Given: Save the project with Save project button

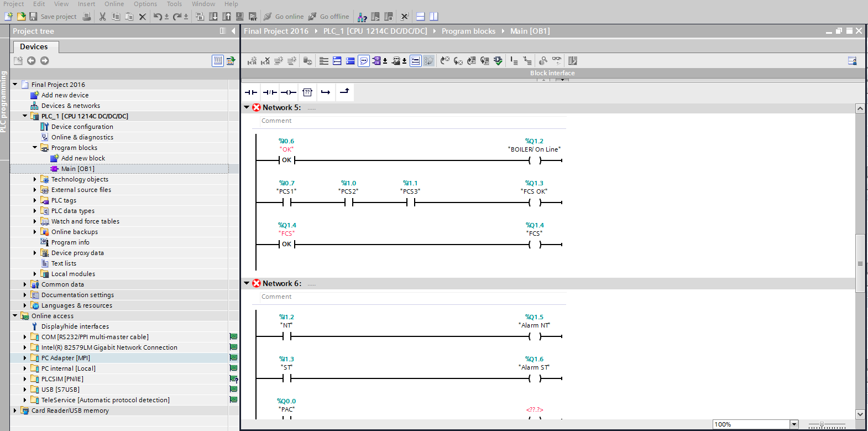Looking at the screenshot, I should 53,17.
